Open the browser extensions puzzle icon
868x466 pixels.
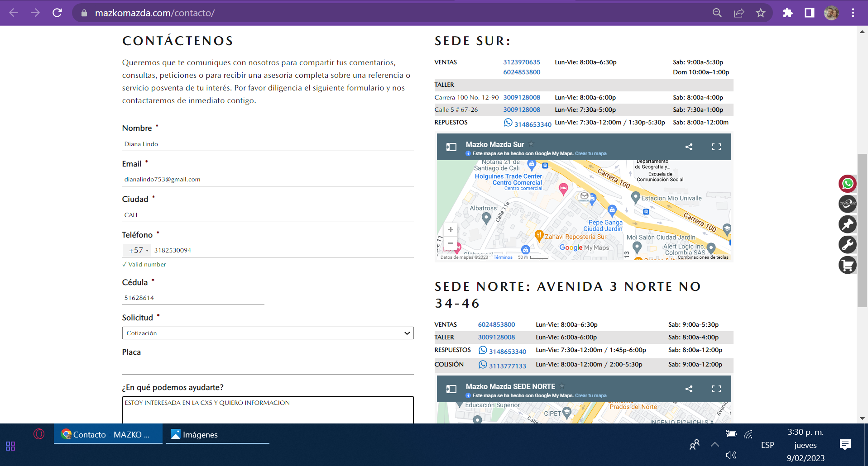point(788,13)
